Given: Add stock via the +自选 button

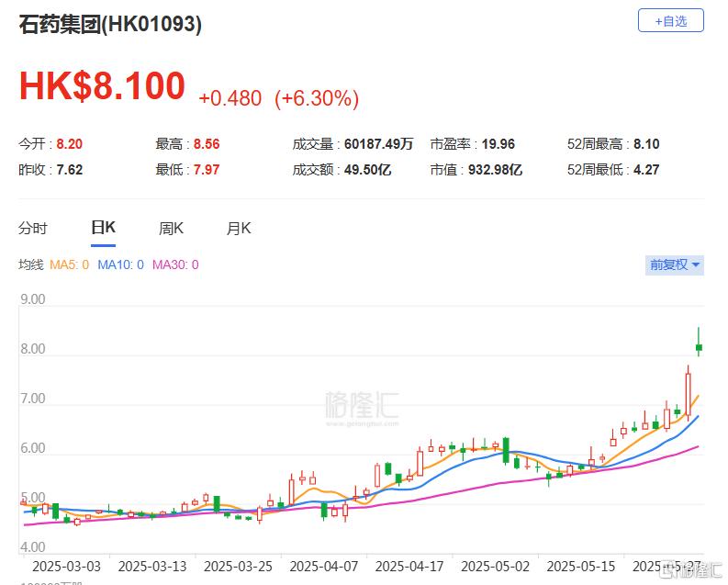Looking at the screenshot, I should (x=670, y=20).
